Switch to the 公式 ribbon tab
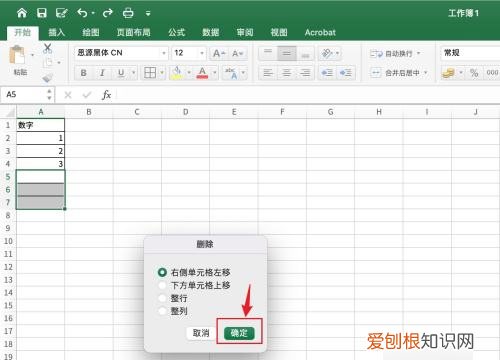Screen dimensions: 500x360 176,32
